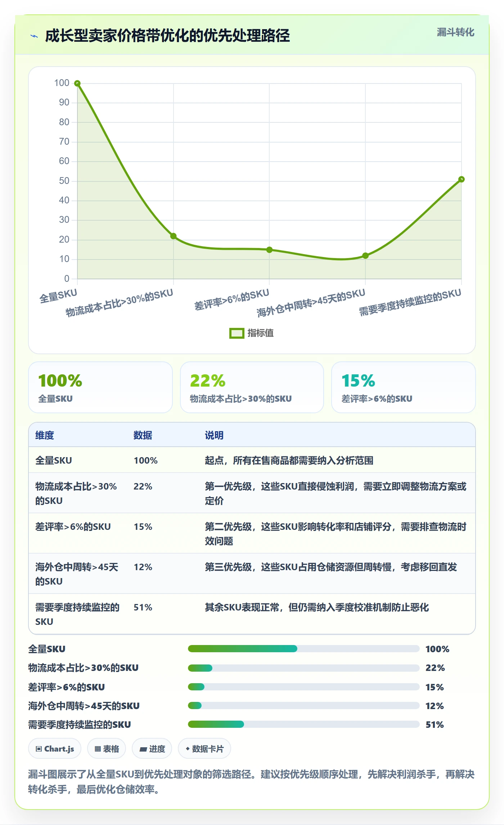Open the 15% 差评率 data card
Screen dimensions: 504x825
coord(403,387)
